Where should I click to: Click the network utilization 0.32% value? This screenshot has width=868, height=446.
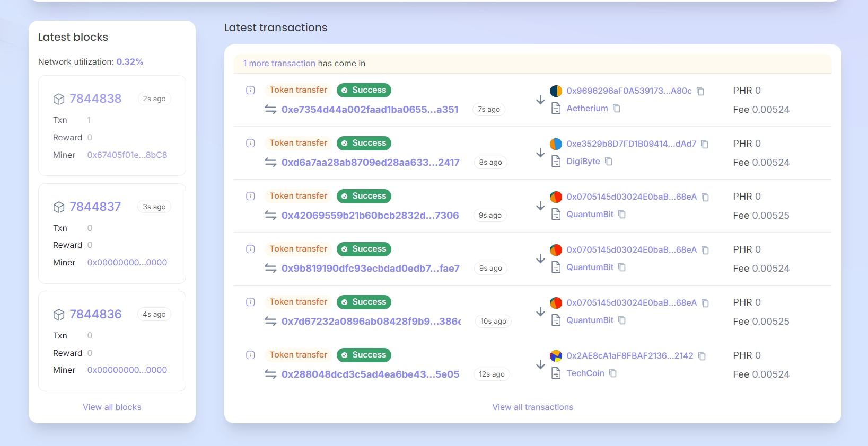(x=129, y=61)
